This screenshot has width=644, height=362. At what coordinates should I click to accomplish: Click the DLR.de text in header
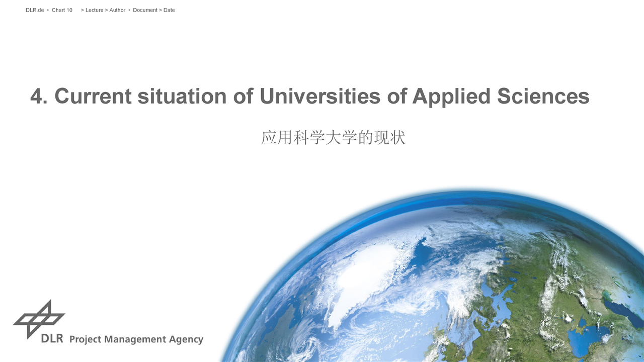(x=35, y=10)
